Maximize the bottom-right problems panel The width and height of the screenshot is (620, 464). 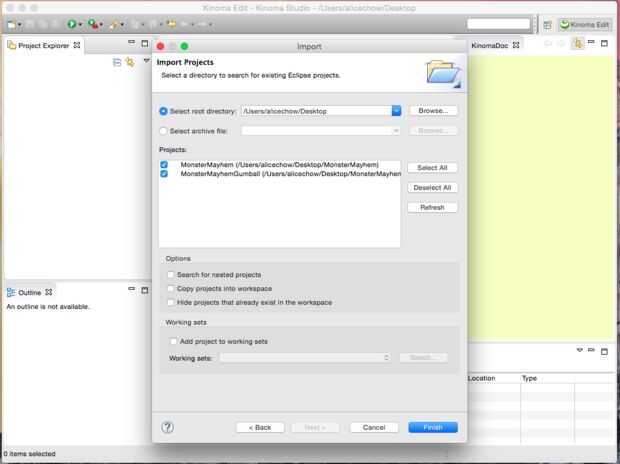click(604, 351)
